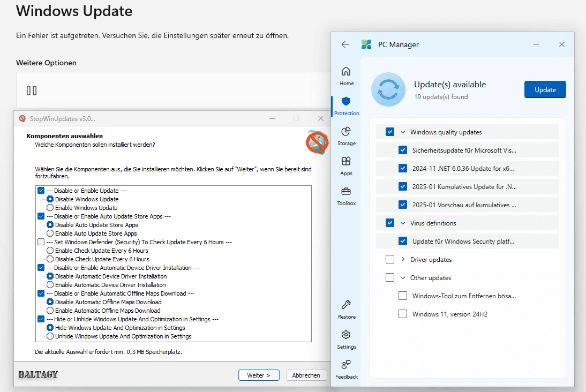
Task: Collapse the Virus definitions group
Action: (403, 223)
